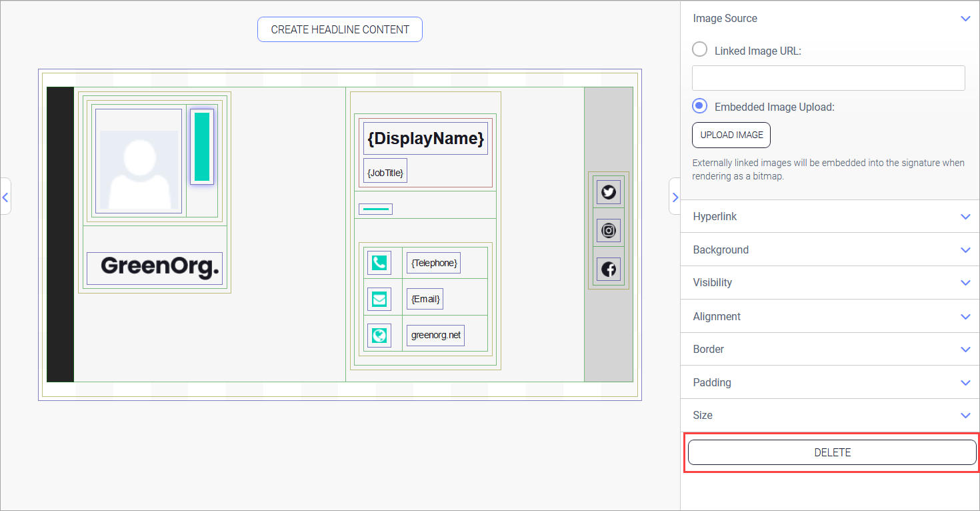Expand the Alignment options
980x511 pixels.
[x=829, y=316]
